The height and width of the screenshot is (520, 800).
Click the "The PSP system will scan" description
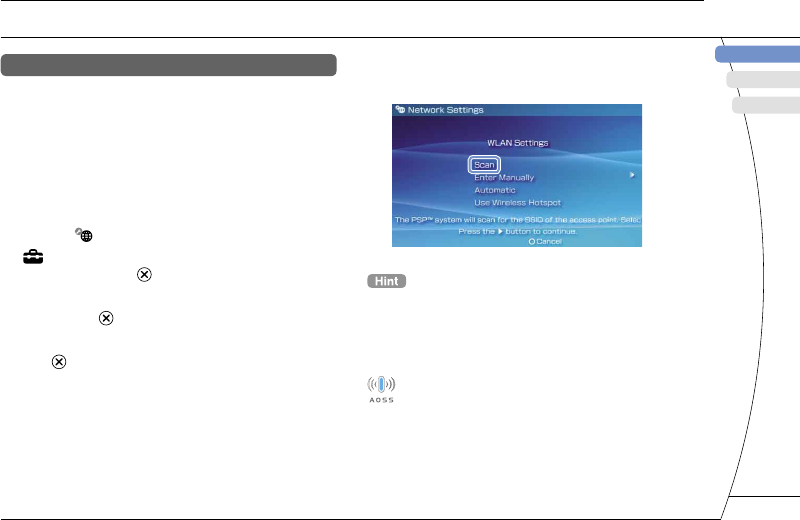pyautogui.click(x=517, y=219)
